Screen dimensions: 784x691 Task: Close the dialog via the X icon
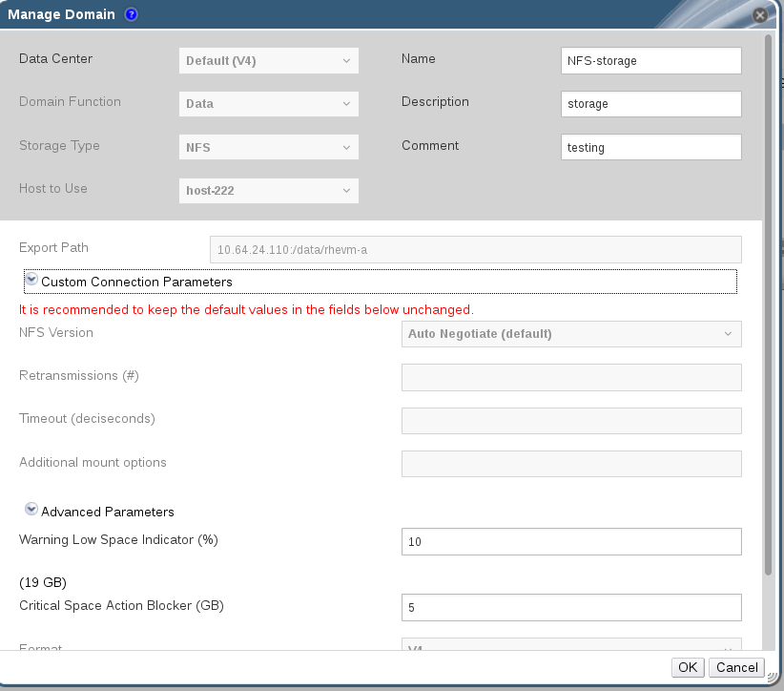click(759, 14)
